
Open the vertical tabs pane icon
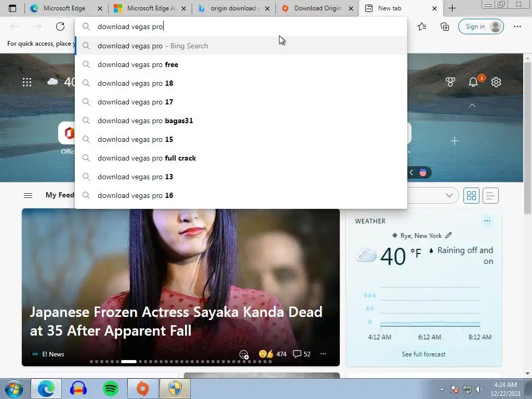point(12,8)
